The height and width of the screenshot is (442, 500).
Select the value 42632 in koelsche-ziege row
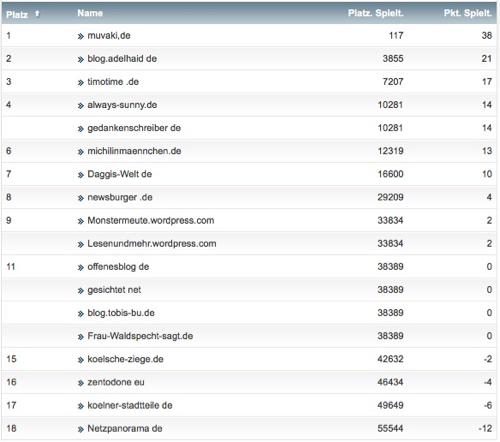click(390, 359)
